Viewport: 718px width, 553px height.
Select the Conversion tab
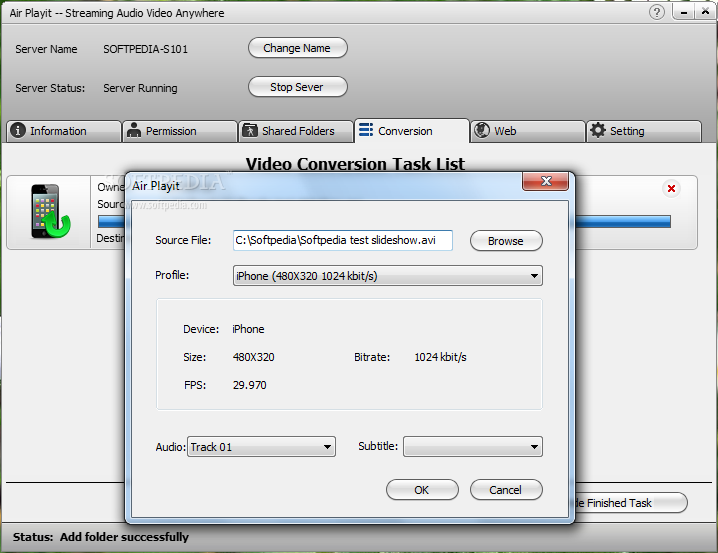(x=412, y=131)
